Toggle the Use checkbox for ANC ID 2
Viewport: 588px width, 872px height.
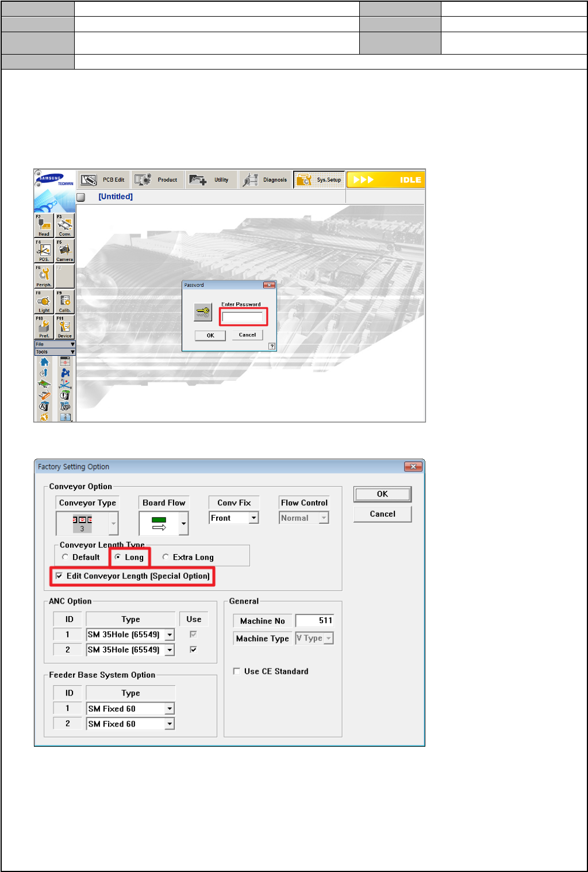click(x=193, y=649)
